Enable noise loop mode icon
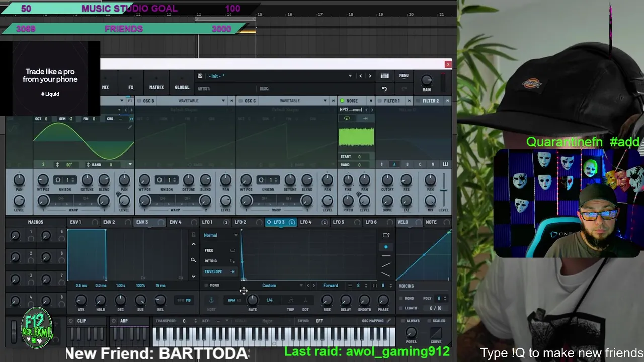The height and width of the screenshot is (362, 644). click(347, 118)
